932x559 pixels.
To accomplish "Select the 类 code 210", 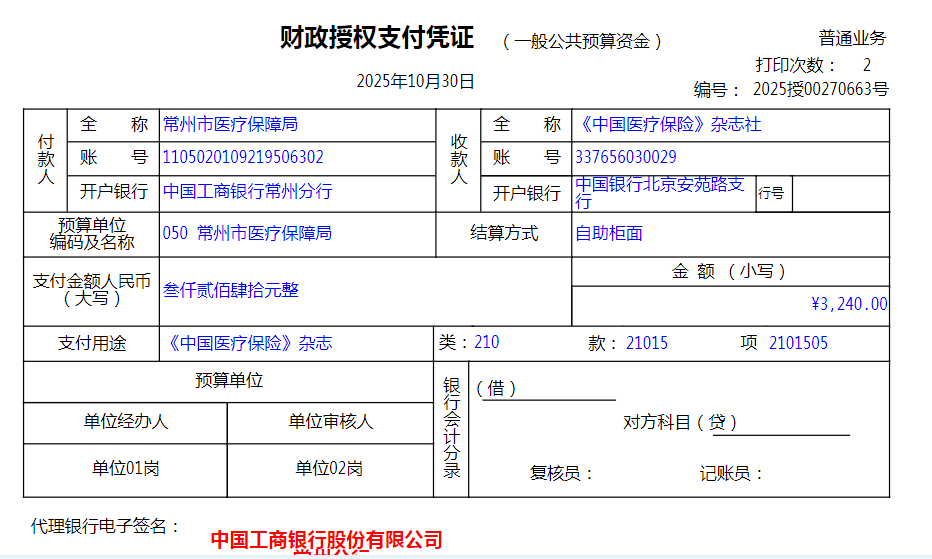I will tap(487, 343).
